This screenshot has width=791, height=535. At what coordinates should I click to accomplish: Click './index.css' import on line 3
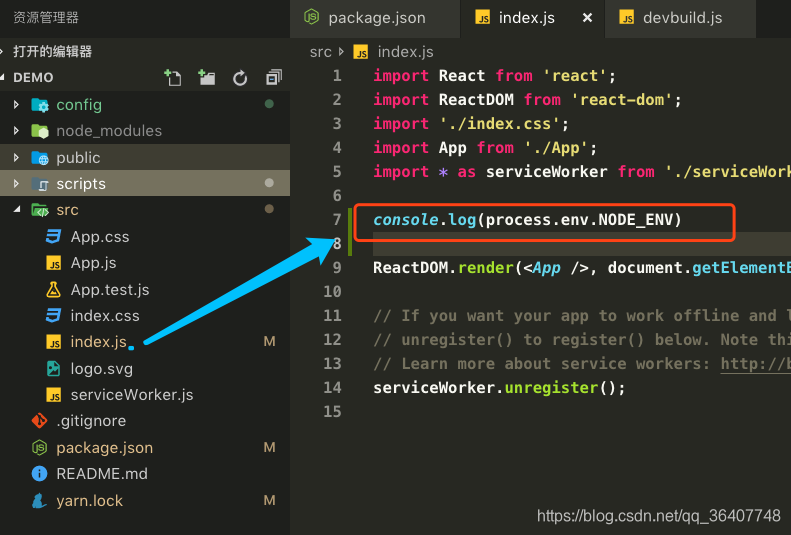[x=499, y=124]
